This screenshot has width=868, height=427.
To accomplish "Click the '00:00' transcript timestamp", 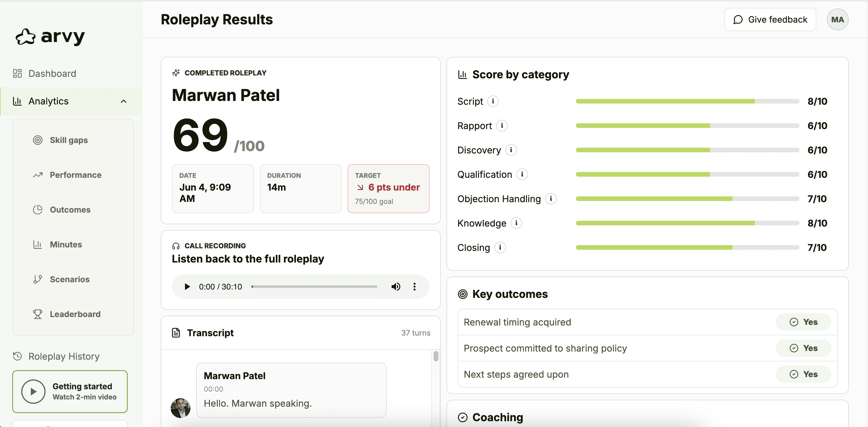I will pyautogui.click(x=213, y=389).
